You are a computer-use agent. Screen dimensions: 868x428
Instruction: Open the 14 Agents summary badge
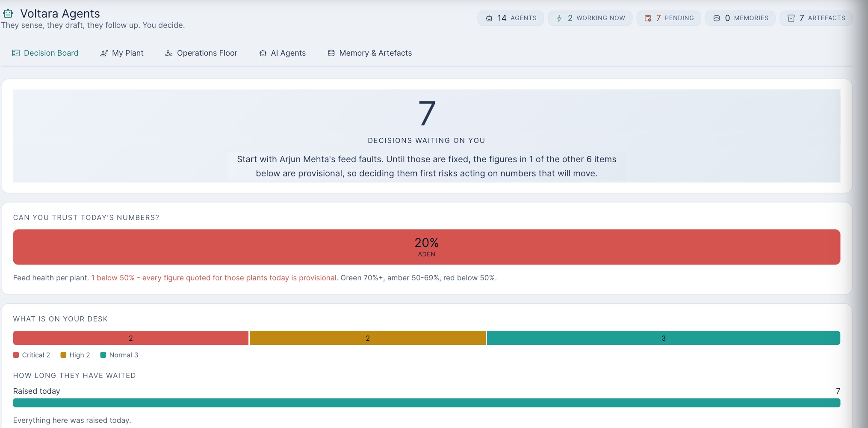tap(511, 18)
